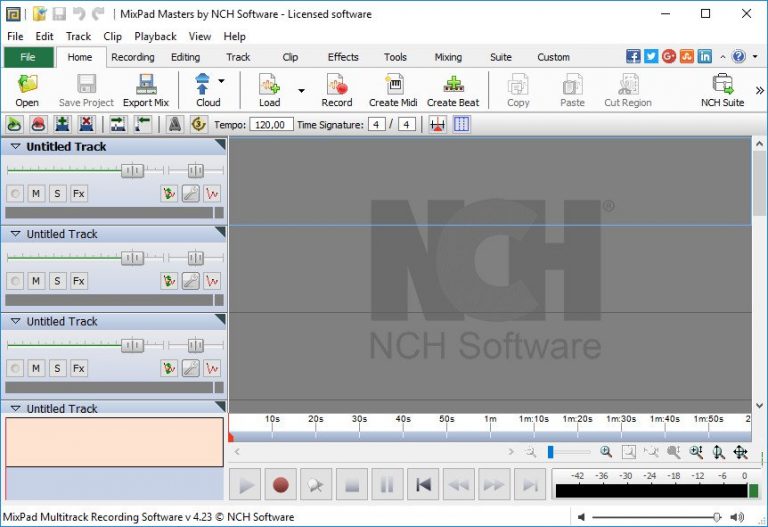This screenshot has width=768, height=527.
Task: Arm record on the third Untitled Track
Action: pyautogui.click(x=15, y=368)
